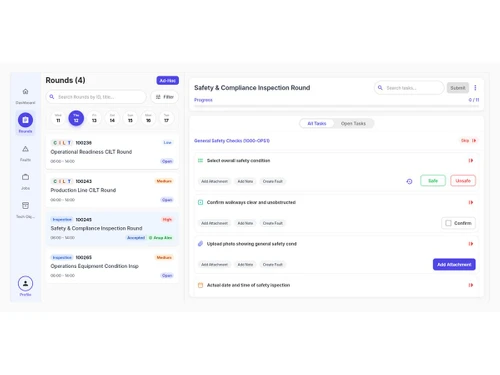Screen dimensions: 500x375
Task: Choose the Safe option button
Action: pyautogui.click(x=433, y=181)
